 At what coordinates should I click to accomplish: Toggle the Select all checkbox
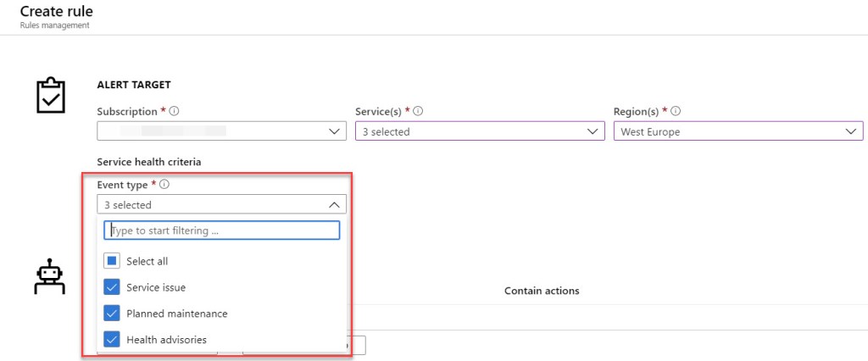(112, 261)
